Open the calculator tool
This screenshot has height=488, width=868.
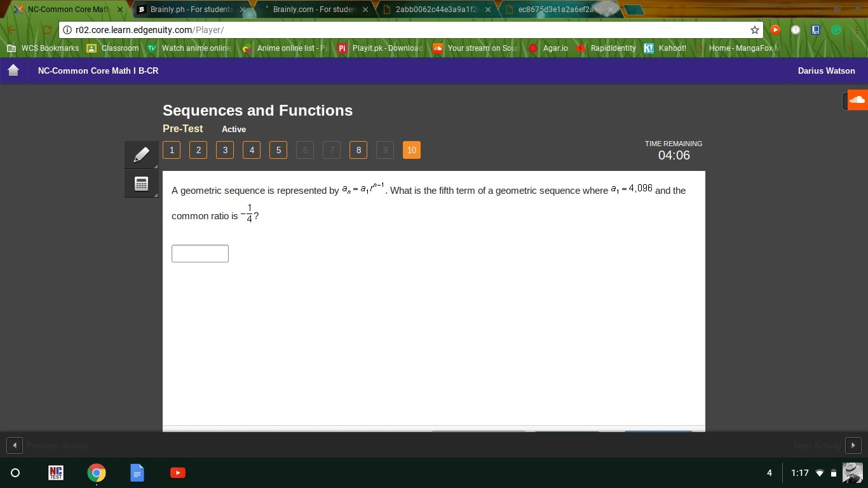142,184
